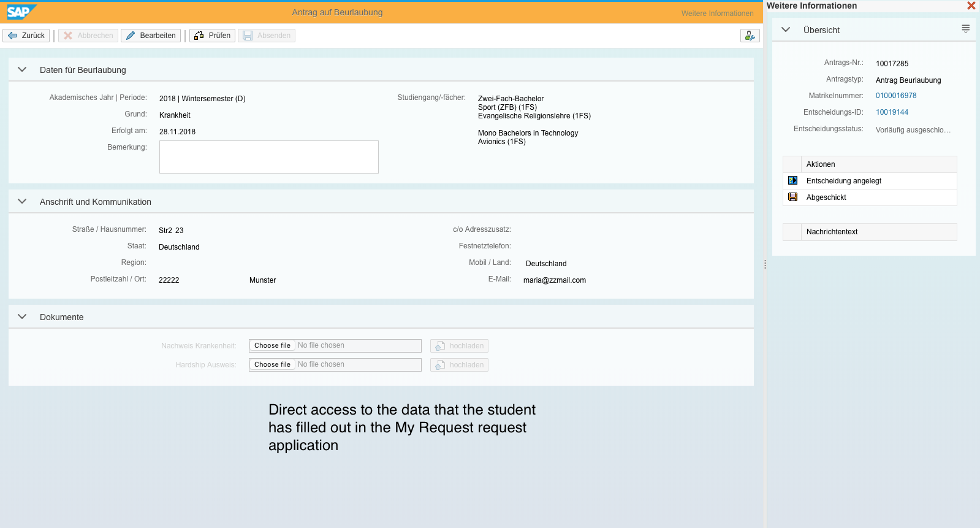
Task: Open Entscheidungs-ID 10019144 link
Action: point(892,112)
